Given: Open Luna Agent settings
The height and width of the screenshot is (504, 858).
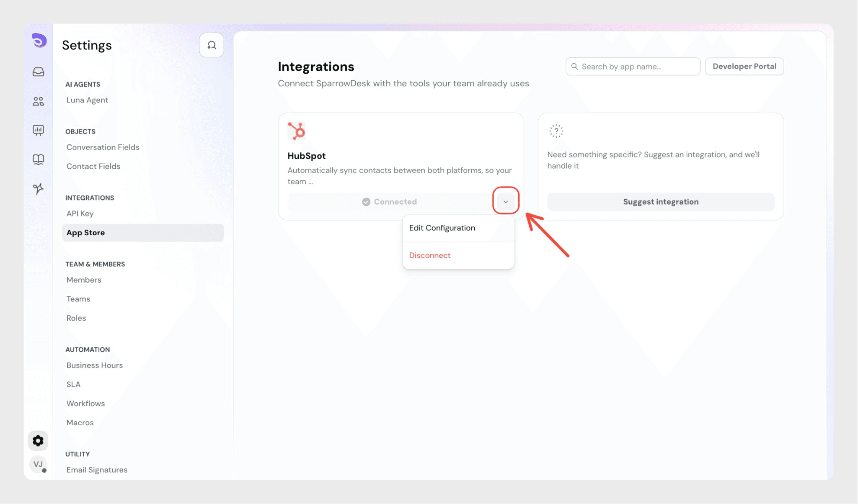Looking at the screenshot, I should 87,100.
